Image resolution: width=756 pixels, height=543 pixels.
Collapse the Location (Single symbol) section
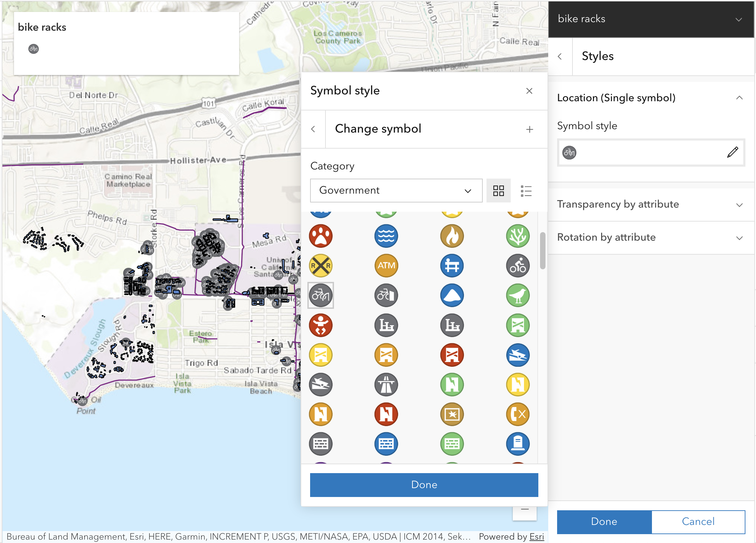pyautogui.click(x=739, y=98)
